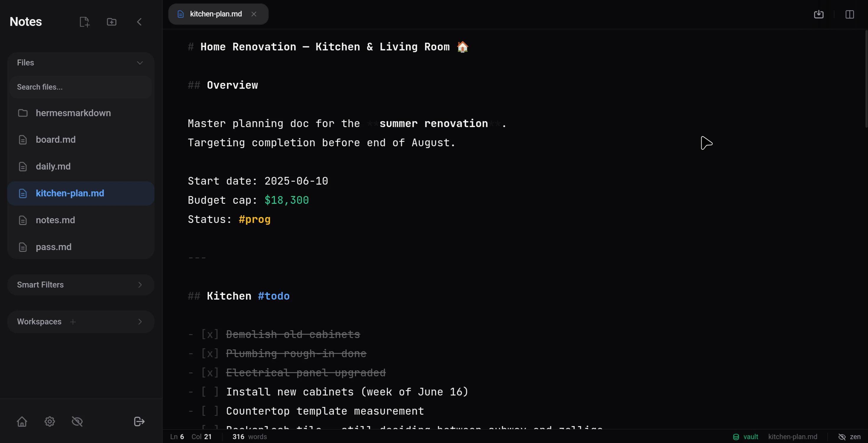Click 'Targeting completion before end of August' line
Screen dimensions: 868x443
321,143
